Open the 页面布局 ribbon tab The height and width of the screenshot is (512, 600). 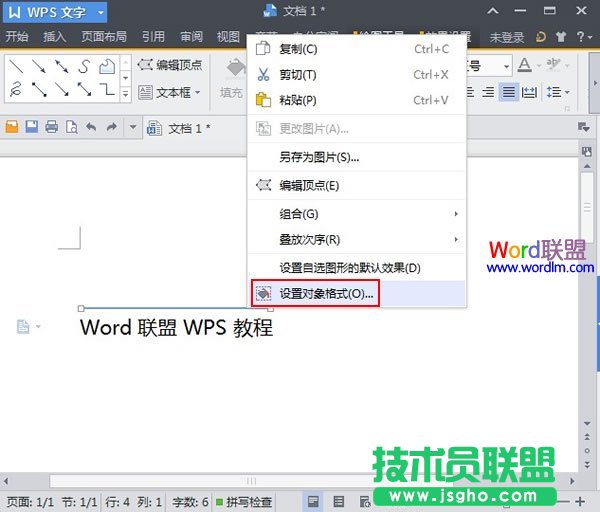(103, 37)
